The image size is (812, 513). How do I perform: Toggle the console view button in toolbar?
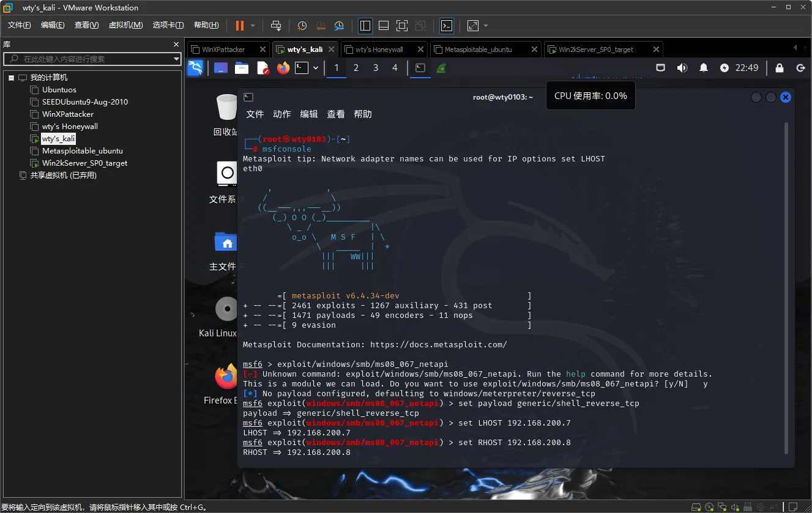click(447, 26)
